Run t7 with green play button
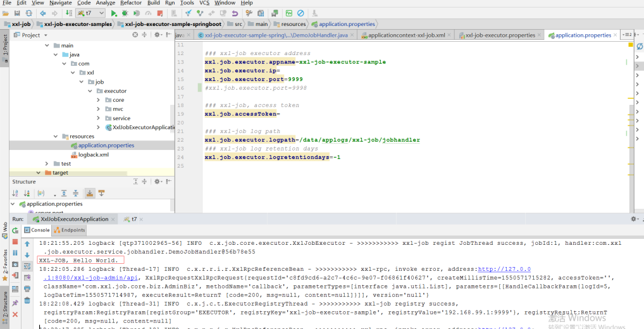This screenshot has width=644, height=329. (114, 13)
